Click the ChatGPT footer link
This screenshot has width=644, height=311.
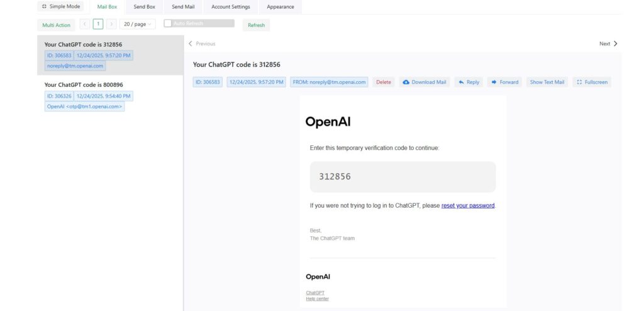coord(315,293)
